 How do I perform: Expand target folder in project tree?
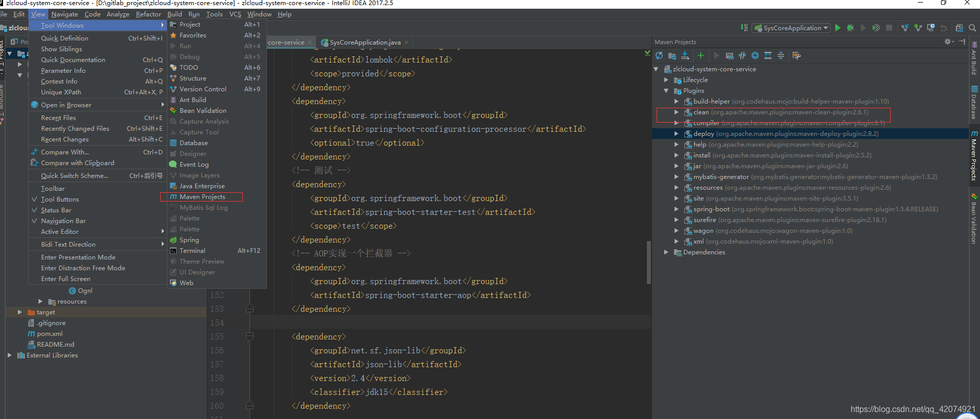point(20,312)
